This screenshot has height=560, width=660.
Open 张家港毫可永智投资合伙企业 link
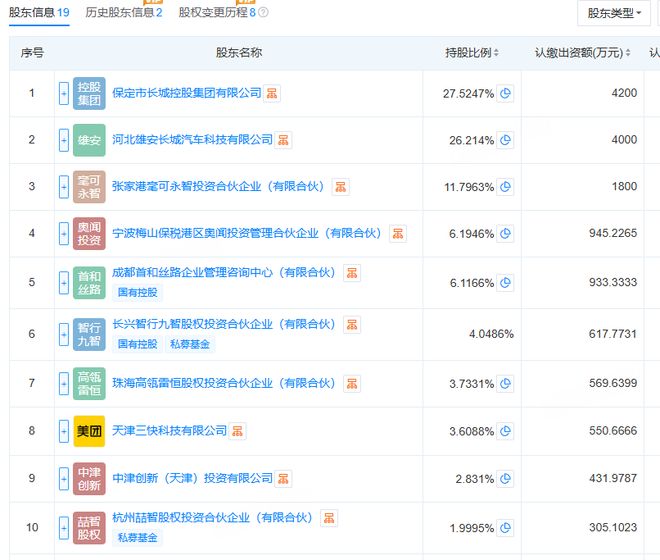pos(218,187)
